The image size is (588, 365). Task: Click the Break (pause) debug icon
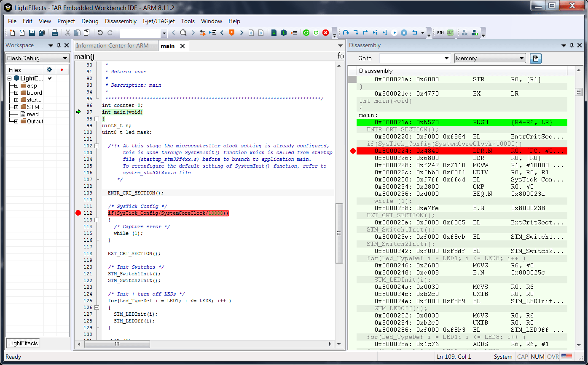point(403,32)
